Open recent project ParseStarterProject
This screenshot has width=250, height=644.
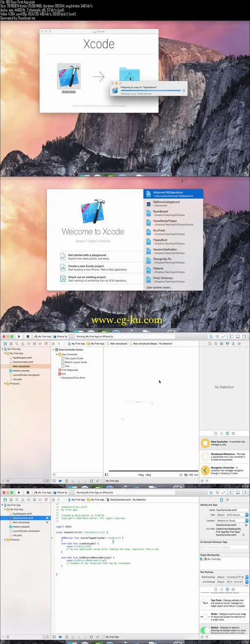coord(173,222)
